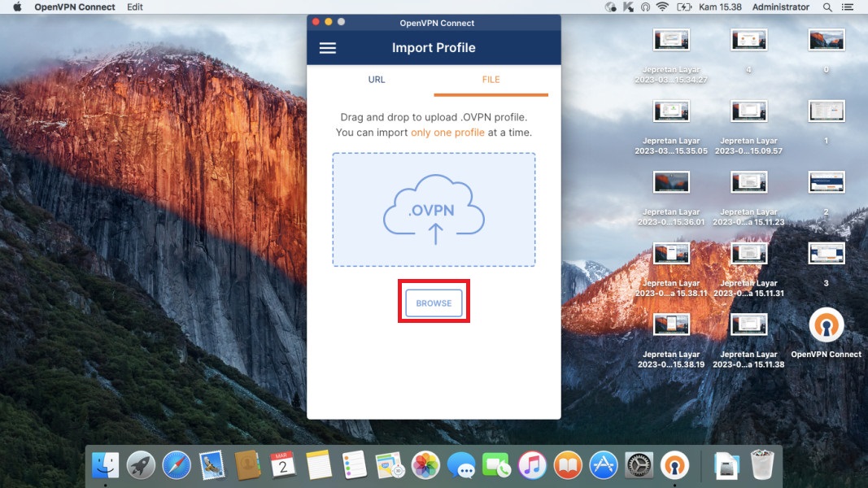The height and width of the screenshot is (488, 868).
Task: Open the Trash in the Dock
Action: (762, 465)
